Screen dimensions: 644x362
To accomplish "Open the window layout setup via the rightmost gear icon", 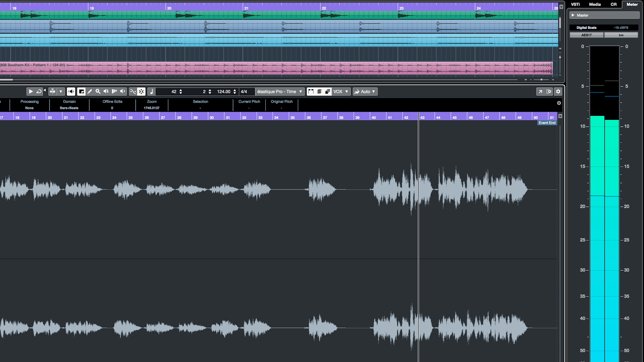I will coord(558,91).
